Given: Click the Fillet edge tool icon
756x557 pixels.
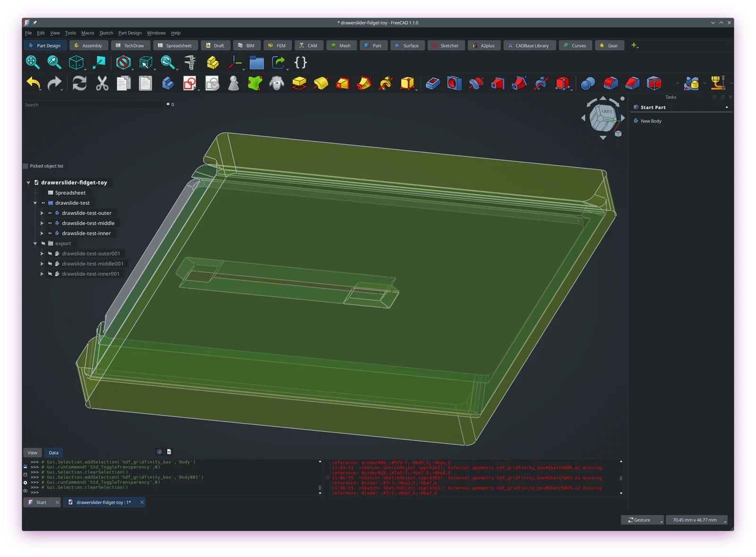Looking at the screenshot, I should tap(610, 84).
